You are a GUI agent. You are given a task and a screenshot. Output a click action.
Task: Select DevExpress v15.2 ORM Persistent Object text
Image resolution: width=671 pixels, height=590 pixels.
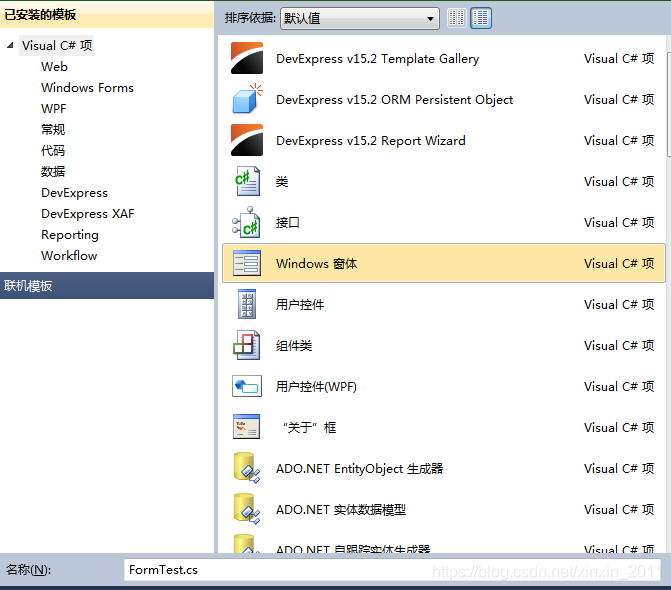pyautogui.click(x=395, y=100)
